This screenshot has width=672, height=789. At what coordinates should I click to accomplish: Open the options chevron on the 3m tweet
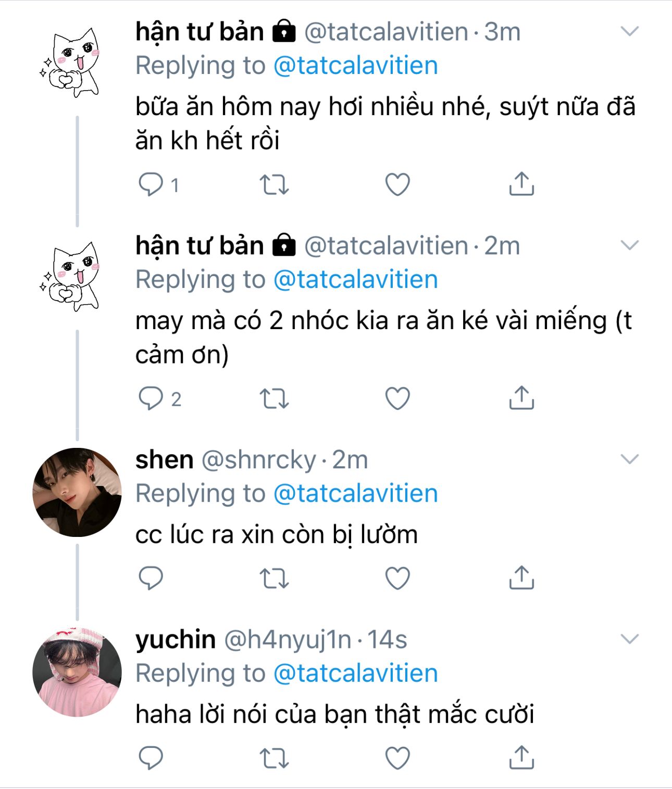(630, 32)
